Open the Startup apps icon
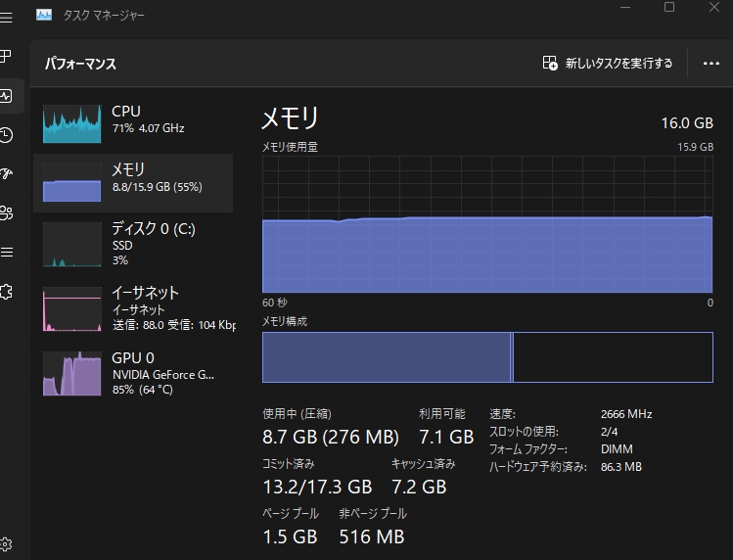 (x=6, y=173)
